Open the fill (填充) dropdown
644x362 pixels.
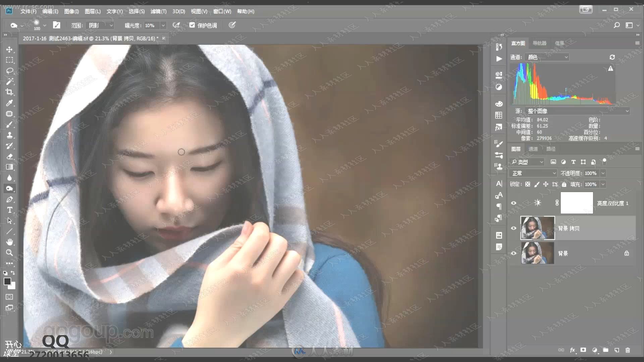603,184
